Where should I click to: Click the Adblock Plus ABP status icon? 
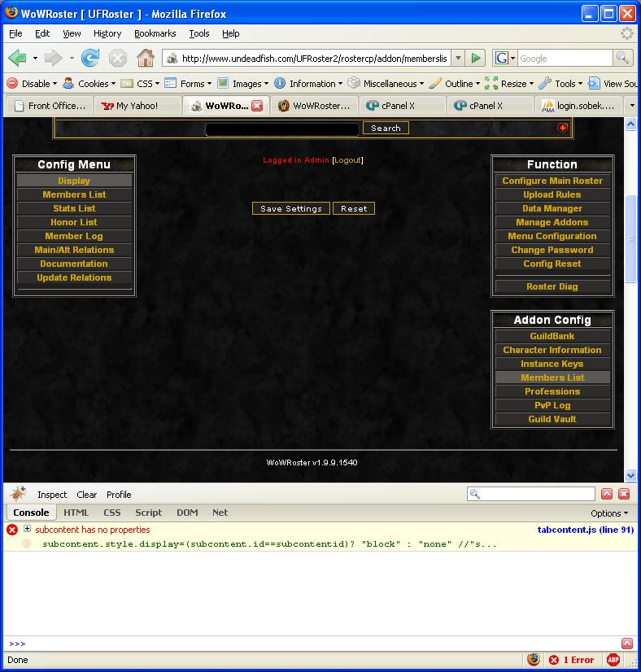613,660
